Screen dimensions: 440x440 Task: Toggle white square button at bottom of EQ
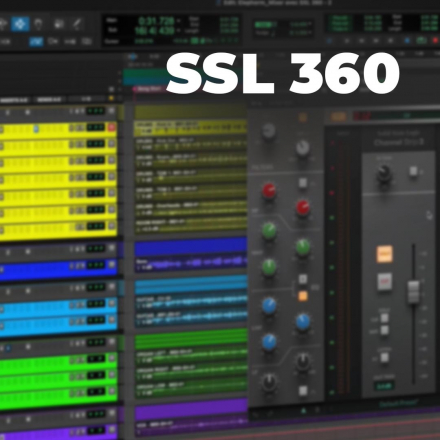[x=303, y=391]
